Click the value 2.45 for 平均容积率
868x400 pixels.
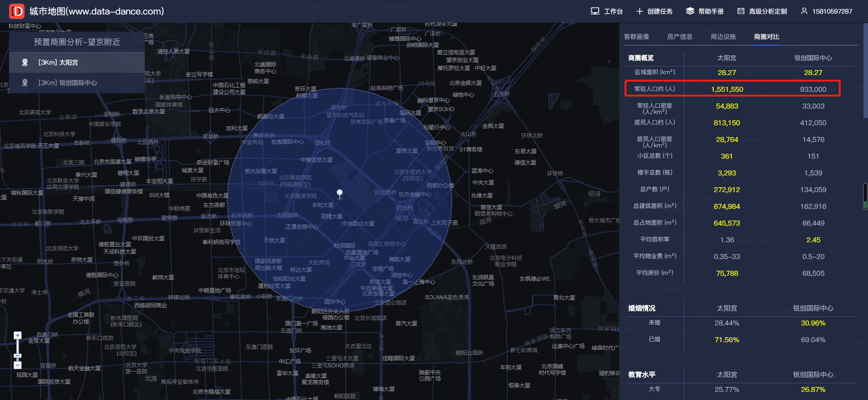click(x=813, y=240)
